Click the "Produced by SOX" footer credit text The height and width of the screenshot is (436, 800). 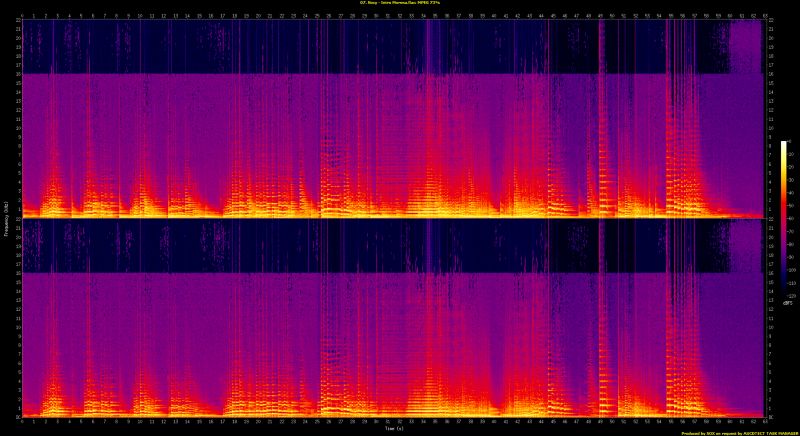[x=738, y=433]
